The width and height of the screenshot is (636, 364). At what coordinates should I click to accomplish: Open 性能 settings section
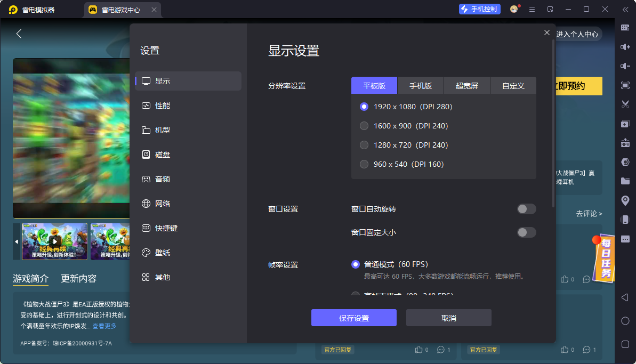(188, 106)
